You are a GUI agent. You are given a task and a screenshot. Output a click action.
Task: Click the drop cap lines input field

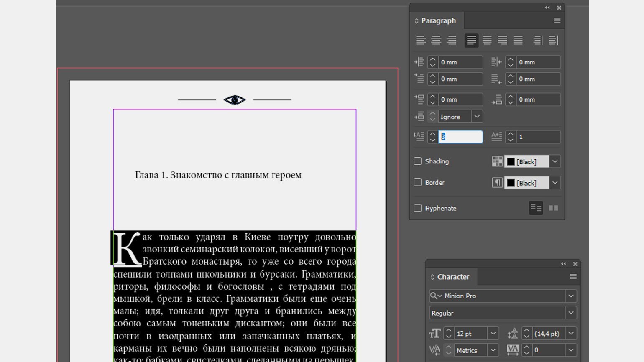pos(460,137)
